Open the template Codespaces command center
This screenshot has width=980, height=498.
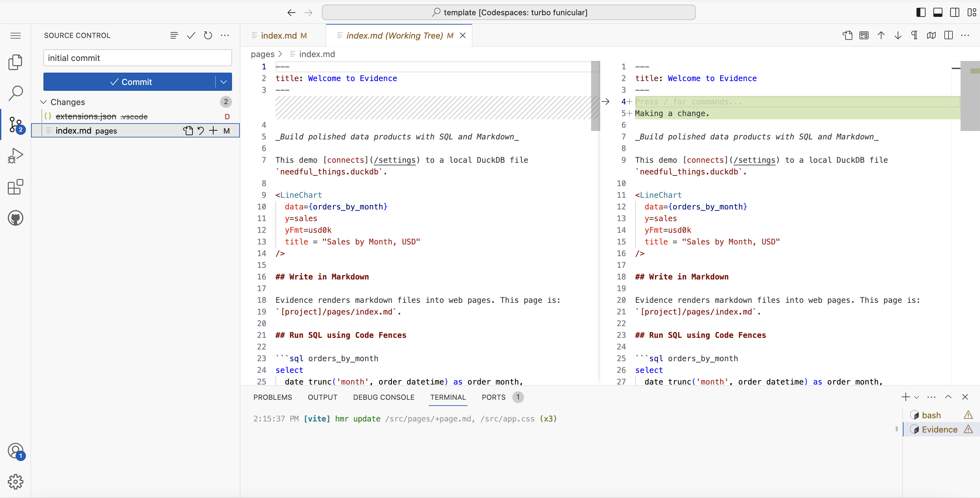509,13
